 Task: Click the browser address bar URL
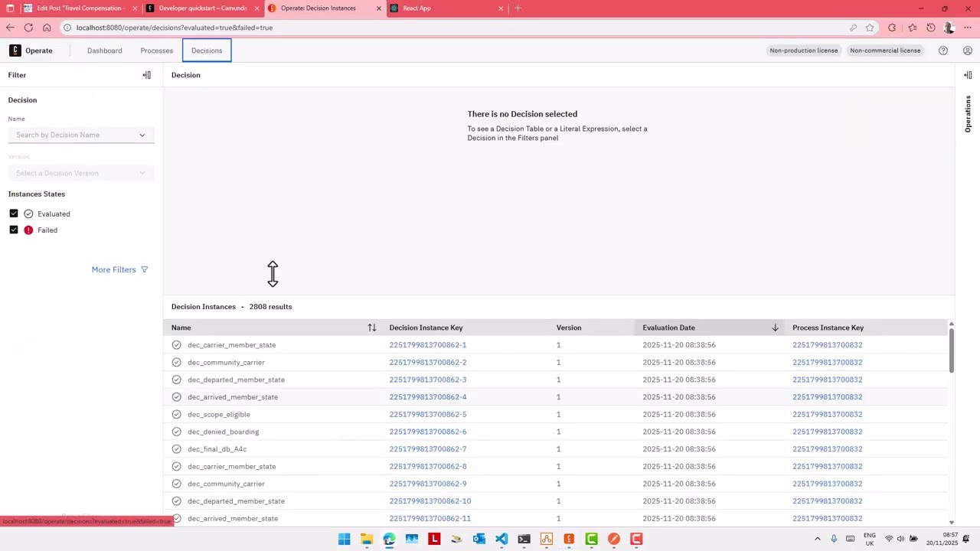(x=175, y=28)
